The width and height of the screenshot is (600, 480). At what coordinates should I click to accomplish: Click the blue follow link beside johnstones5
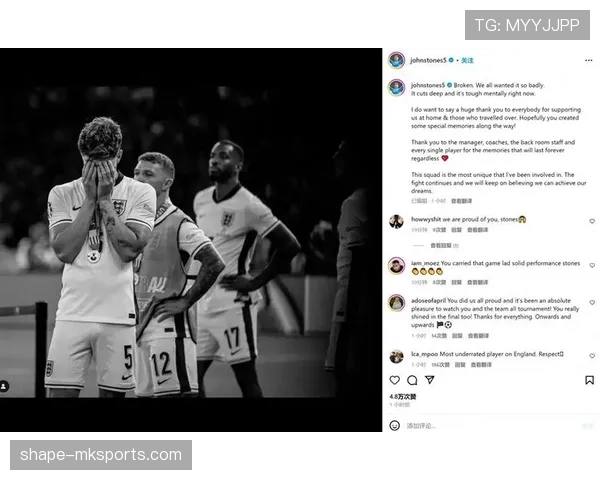(x=467, y=60)
